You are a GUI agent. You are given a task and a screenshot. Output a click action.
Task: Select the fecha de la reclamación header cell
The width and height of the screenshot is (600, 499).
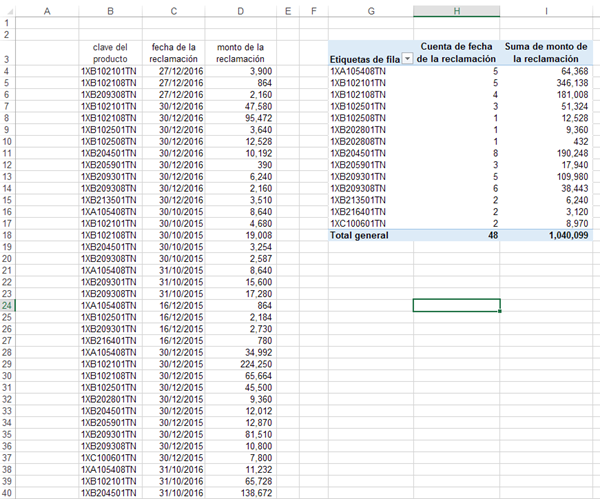[174, 52]
